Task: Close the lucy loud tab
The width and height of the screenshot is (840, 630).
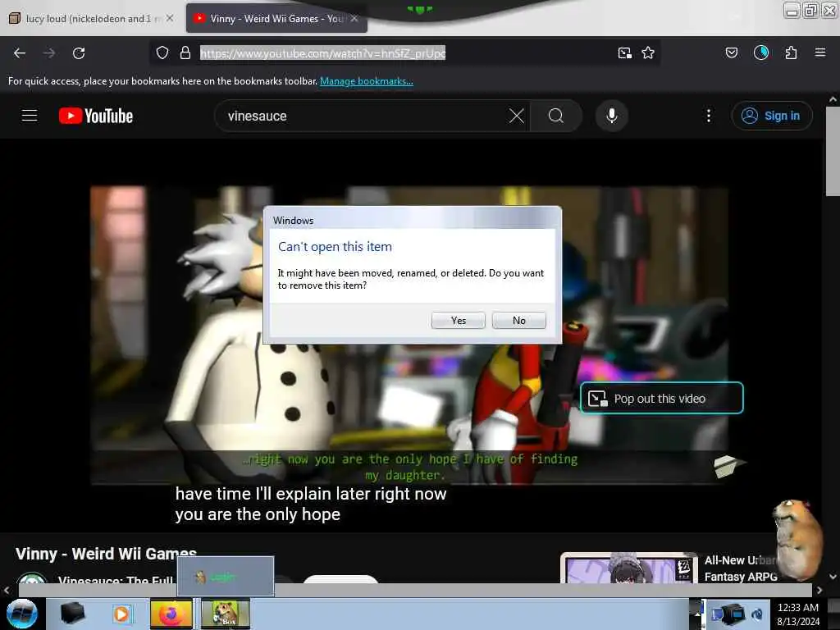Action: point(170,18)
